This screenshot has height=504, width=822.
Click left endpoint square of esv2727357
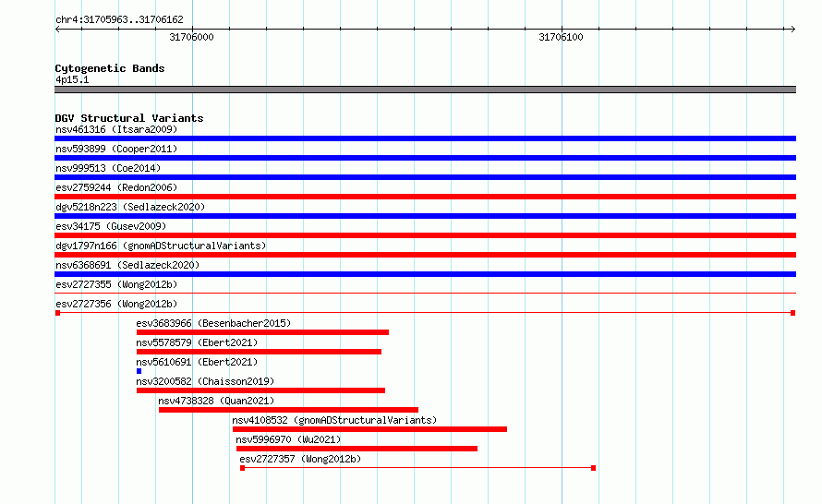(x=242, y=468)
